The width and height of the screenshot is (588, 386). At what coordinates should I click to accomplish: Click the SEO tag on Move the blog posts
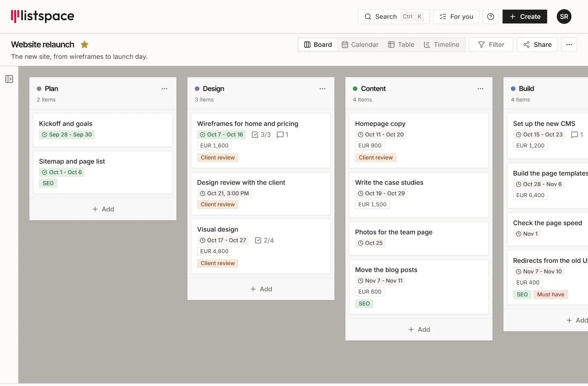tap(364, 304)
